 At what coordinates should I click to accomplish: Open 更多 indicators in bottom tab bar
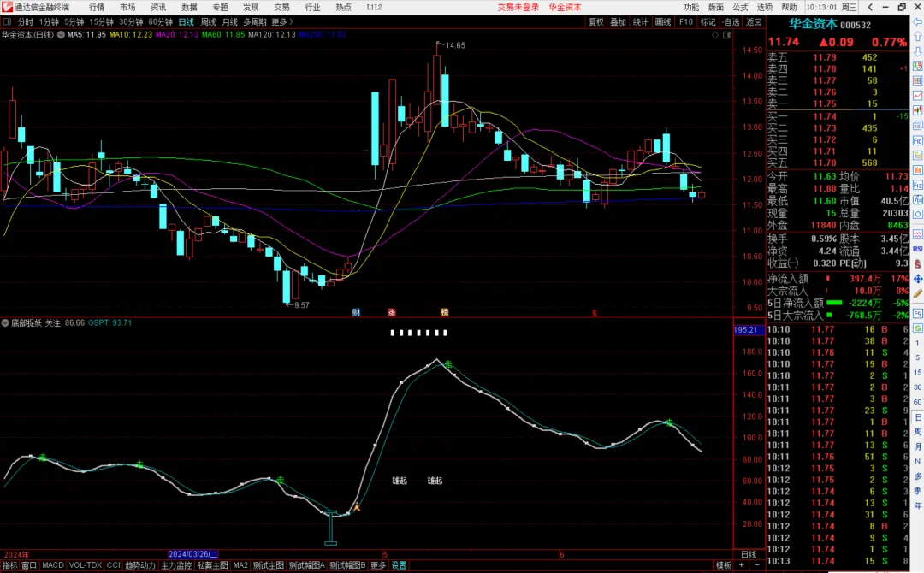click(x=378, y=565)
